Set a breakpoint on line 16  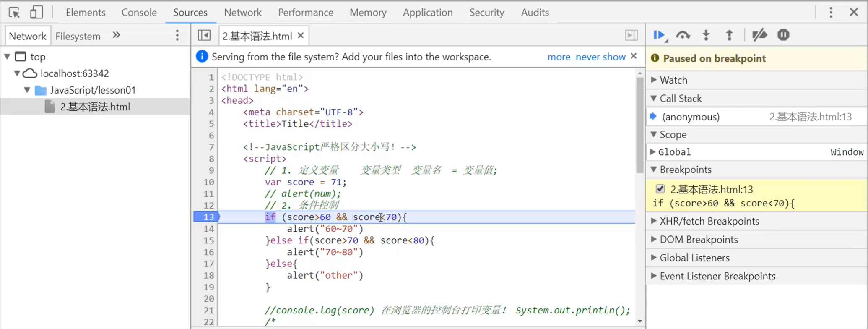(x=208, y=252)
